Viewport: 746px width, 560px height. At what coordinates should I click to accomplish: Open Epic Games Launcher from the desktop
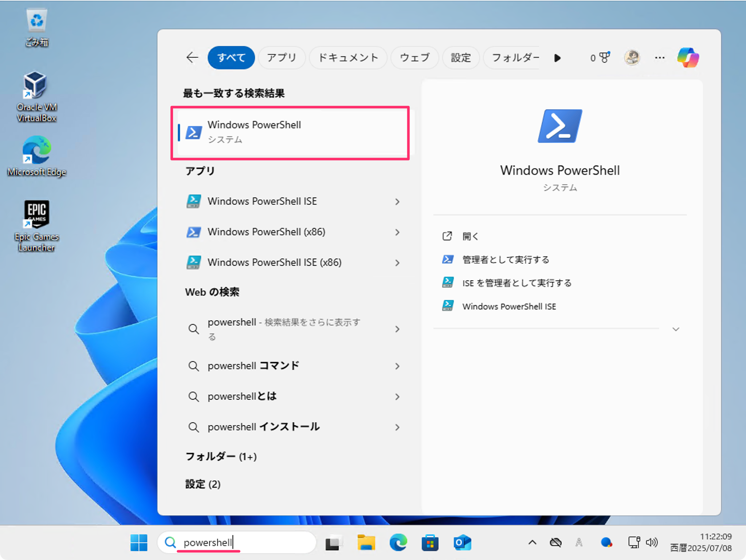click(x=36, y=215)
